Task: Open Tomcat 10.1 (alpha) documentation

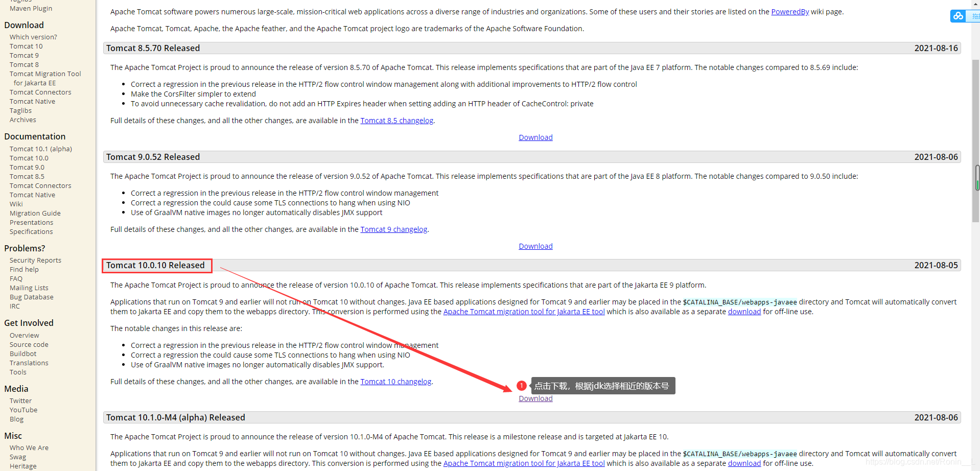Action: pyautogui.click(x=41, y=149)
